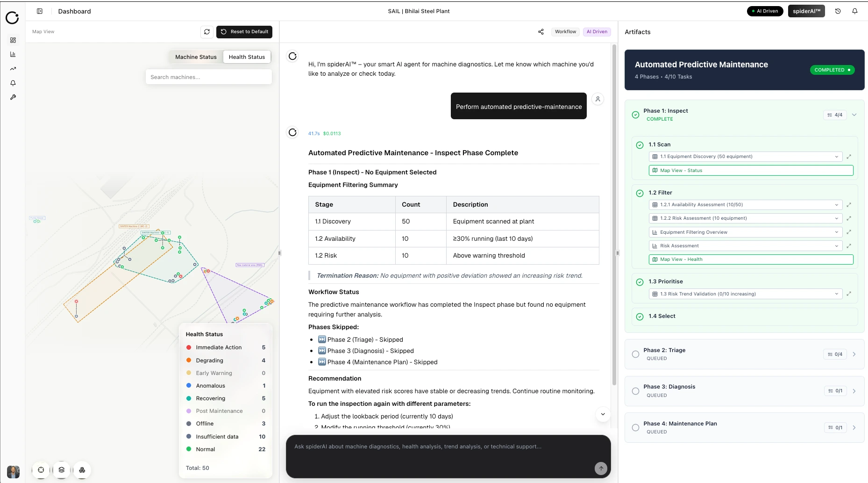This screenshot has height=483, width=868.
Task: Click the Degrading orange legend dot
Action: (x=189, y=360)
